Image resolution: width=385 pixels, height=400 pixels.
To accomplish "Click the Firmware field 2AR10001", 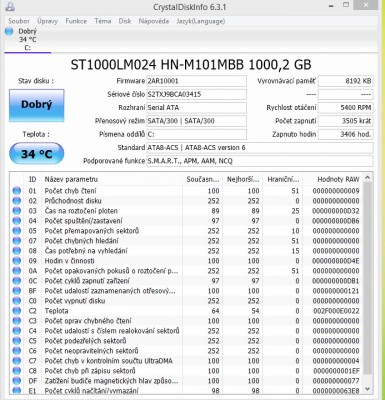I will [x=197, y=81].
